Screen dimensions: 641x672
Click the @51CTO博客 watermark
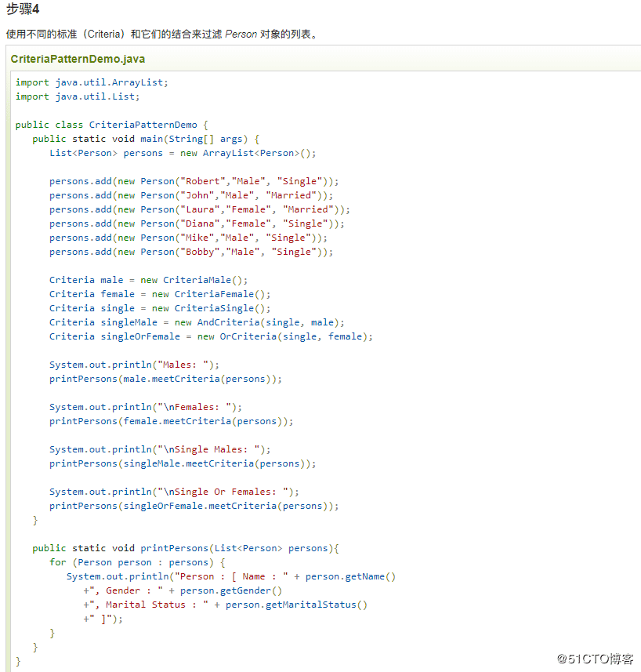click(585, 658)
